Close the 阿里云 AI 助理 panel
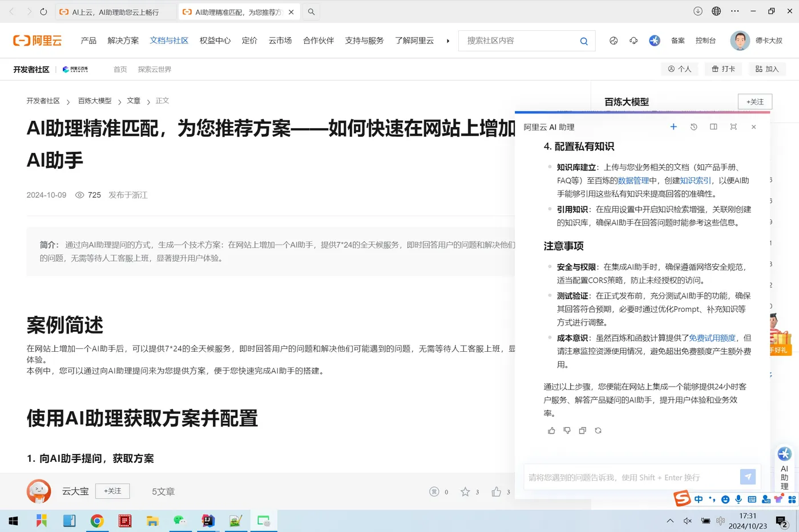This screenshot has width=799, height=532. (x=753, y=127)
